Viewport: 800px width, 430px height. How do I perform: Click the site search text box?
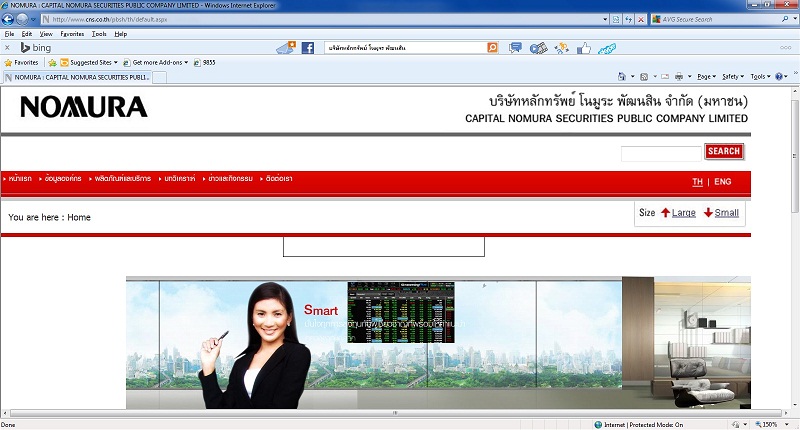(x=661, y=153)
